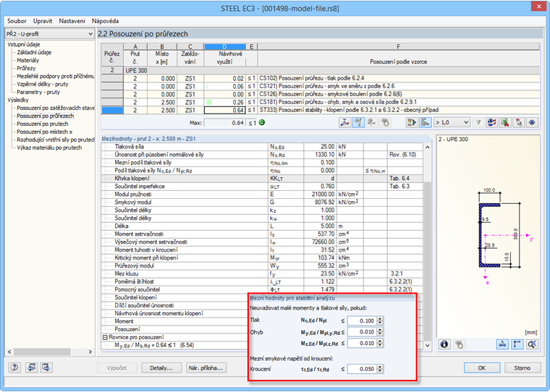The image size is (550, 392).
Task: Select the CS121 smyk ve směru z row
Action: [x=321, y=86]
